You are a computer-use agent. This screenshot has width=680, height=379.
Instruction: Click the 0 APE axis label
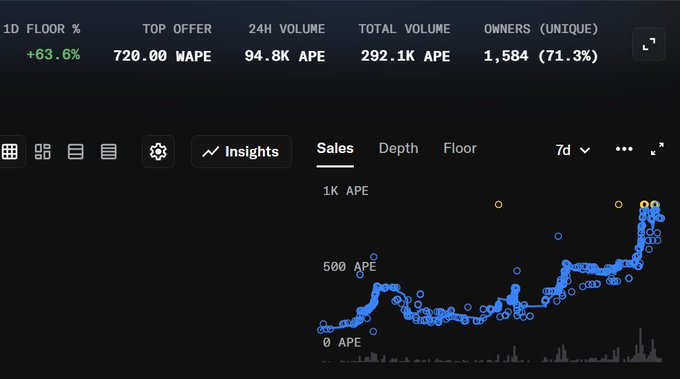(342, 343)
